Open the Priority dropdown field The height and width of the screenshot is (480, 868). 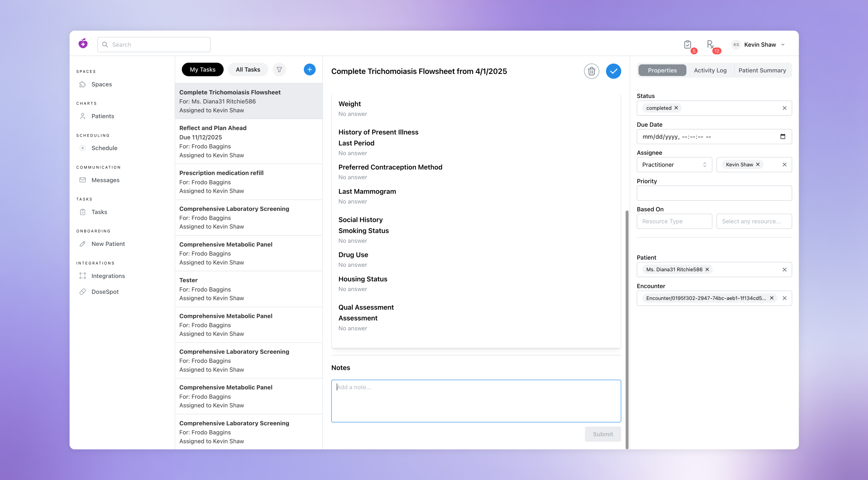(715, 193)
